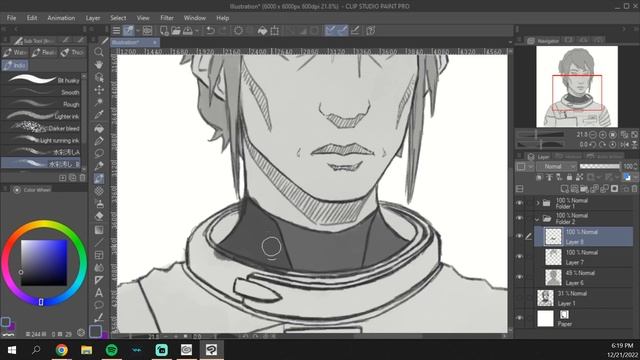Select the Balloon tool
Viewport: 640px width, 360px height.
(x=99, y=305)
